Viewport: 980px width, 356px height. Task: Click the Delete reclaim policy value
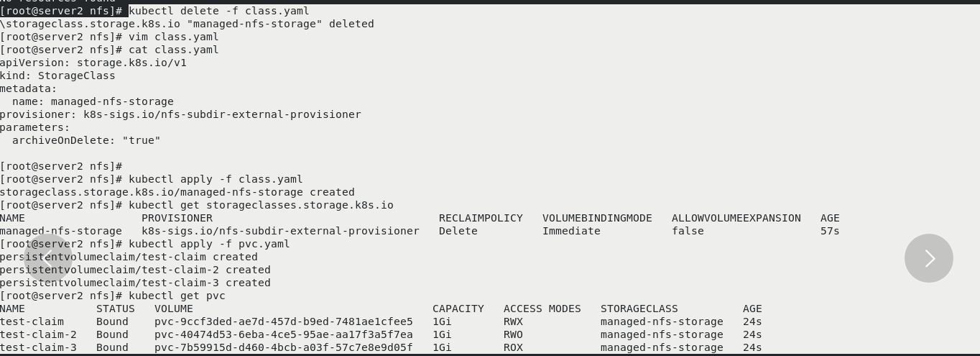458,231
